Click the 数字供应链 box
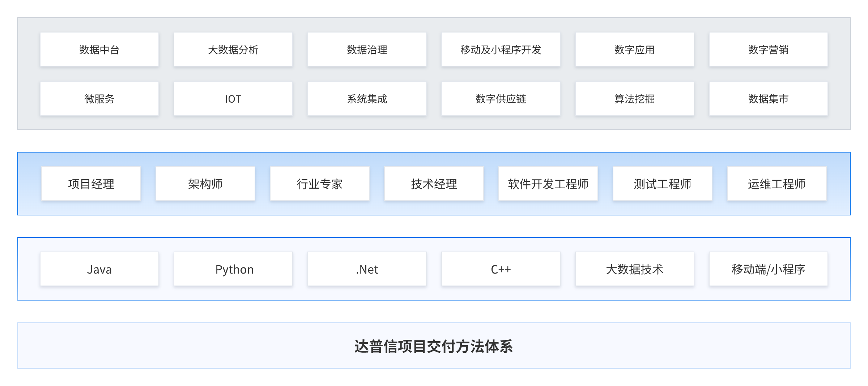Image resolution: width=868 pixels, height=386 pixels. click(501, 99)
